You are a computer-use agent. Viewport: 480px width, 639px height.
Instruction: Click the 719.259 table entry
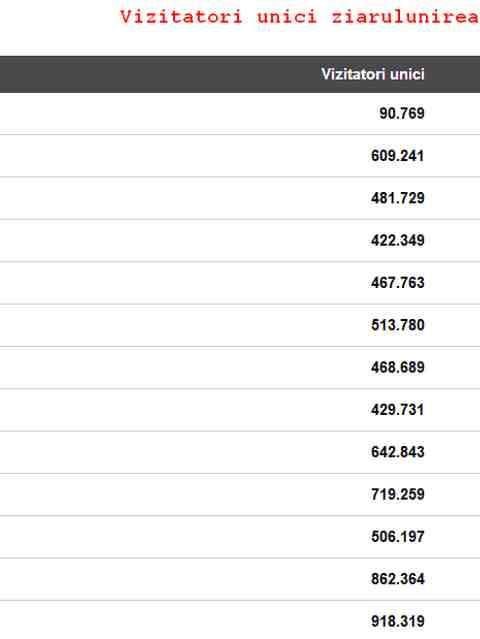pyautogui.click(x=398, y=494)
